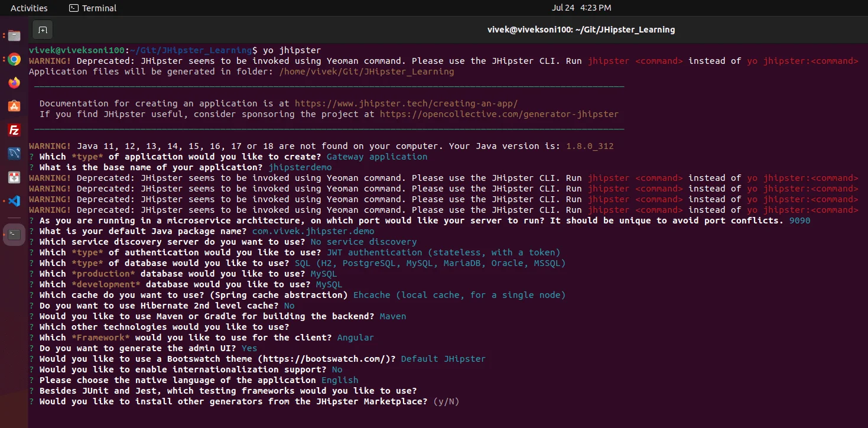Image resolution: width=868 pixels, height=428 pixels.
Task: Click 'JWT authentication (stateless, with a token)'
Action: point(443,252)
